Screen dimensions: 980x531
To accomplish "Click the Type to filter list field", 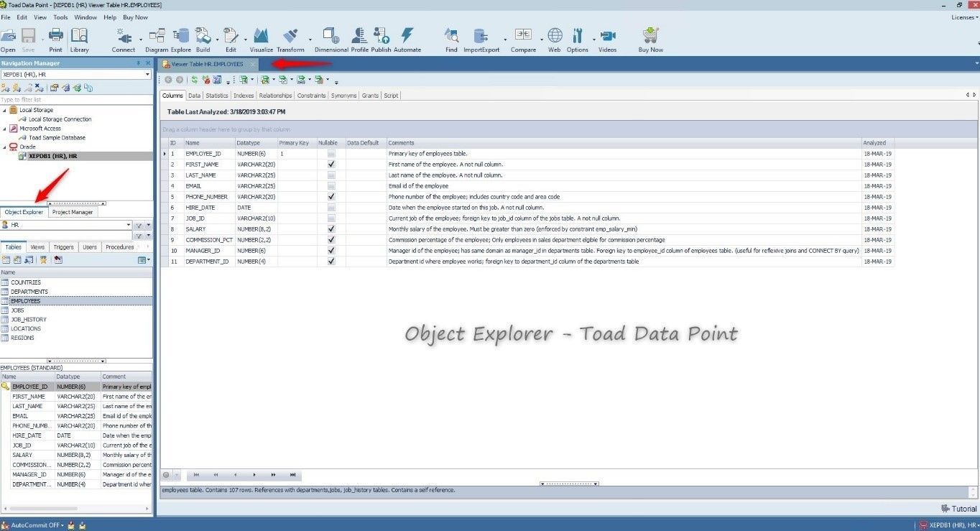I will [x=76, y=100].
